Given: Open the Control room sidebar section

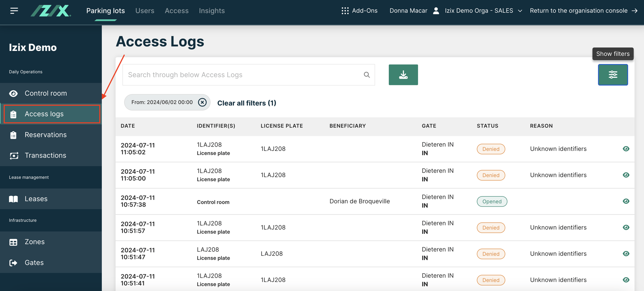Looking at the screenshot, I should click(46, 93).
